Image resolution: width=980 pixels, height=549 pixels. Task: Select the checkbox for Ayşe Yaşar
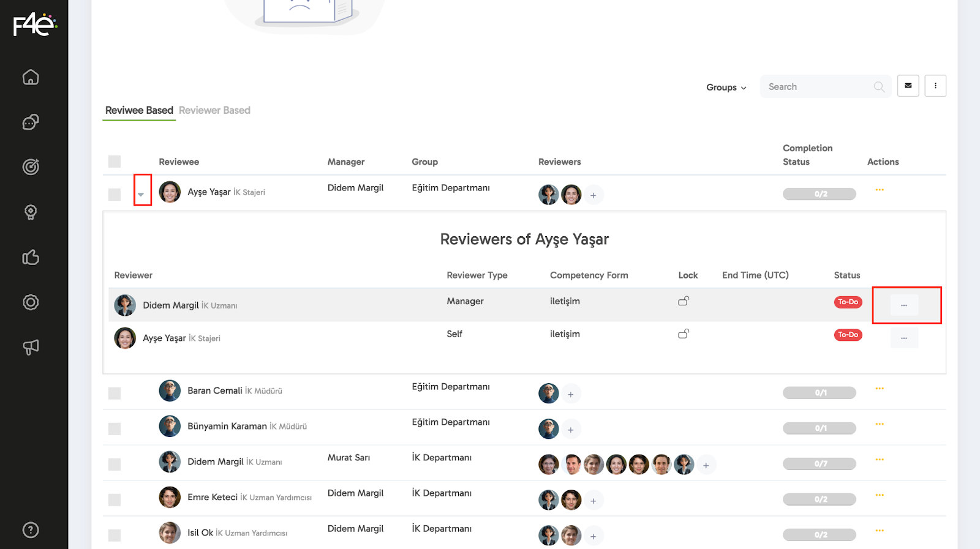click(115, 195)
